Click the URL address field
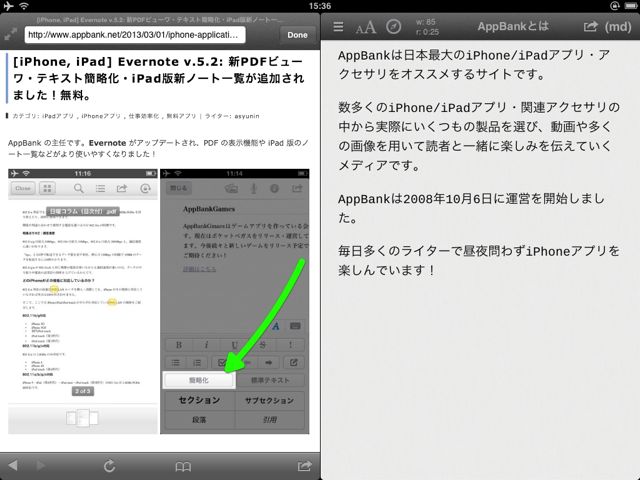Viewport: 640px width, 480px height. (x=135, y=35)
